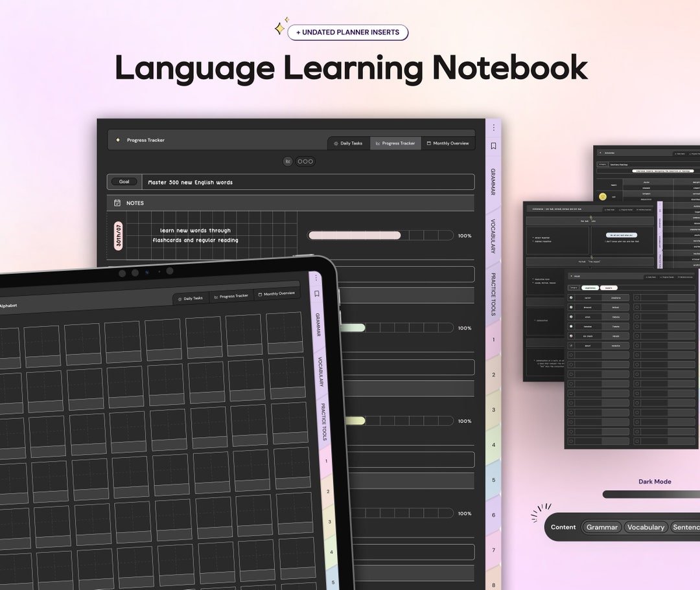
Task: Click the 'Language Learning Notebook' heading
Action: tap(351, 68)
